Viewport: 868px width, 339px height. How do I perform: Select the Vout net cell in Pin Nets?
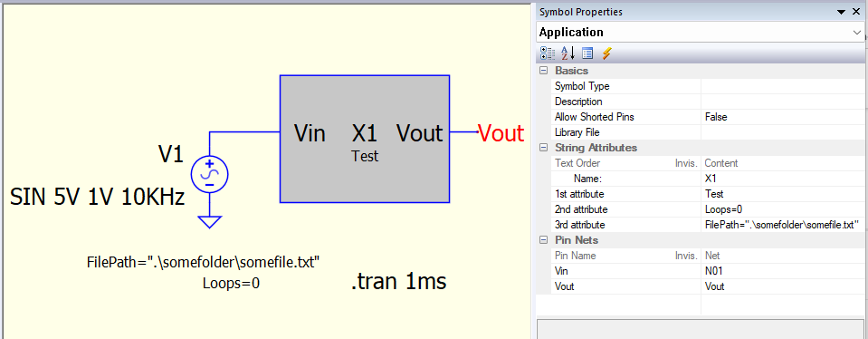pyautogui.click(x=784, y=286)
